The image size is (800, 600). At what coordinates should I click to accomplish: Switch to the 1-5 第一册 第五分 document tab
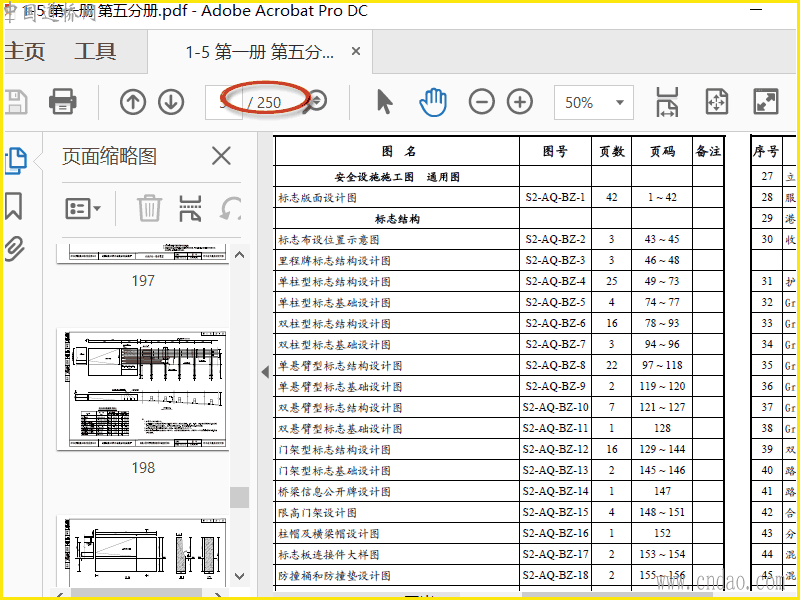coord(260,52)
